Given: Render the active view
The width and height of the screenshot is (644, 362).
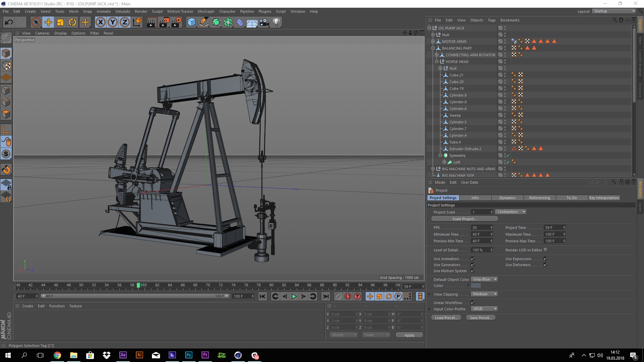Looking at the screenshot, I should coord(152,22).
